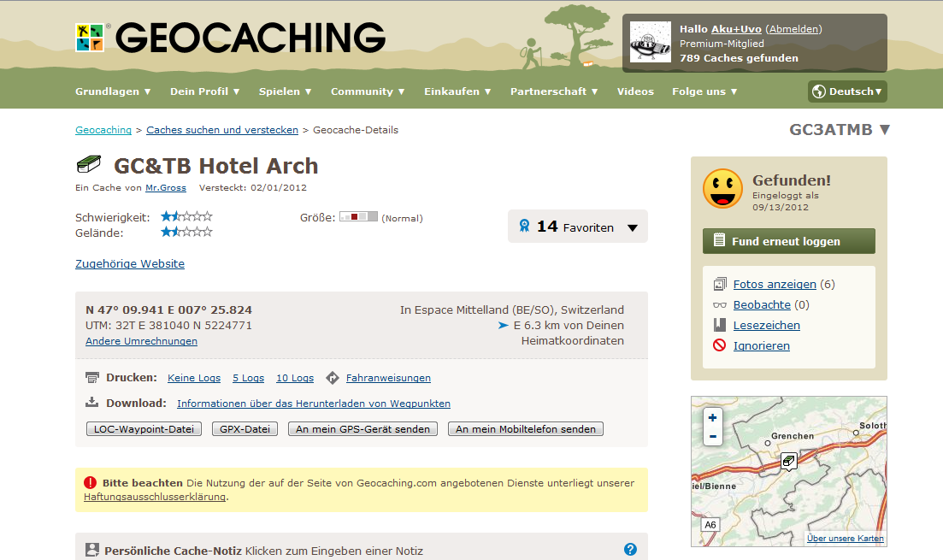
Task: Open Caches suchen und verstecken link
Action: tap(222, 130)
